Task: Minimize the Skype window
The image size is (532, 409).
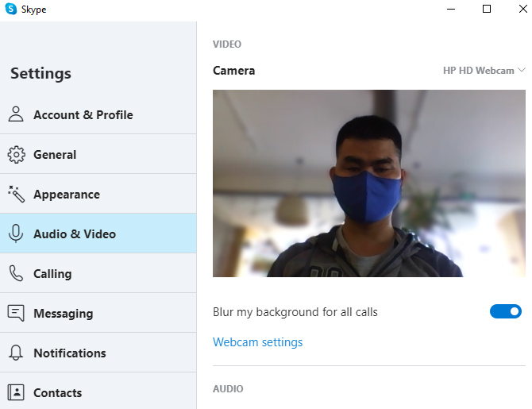Action: pyautogui.click(x=449, y=10)
